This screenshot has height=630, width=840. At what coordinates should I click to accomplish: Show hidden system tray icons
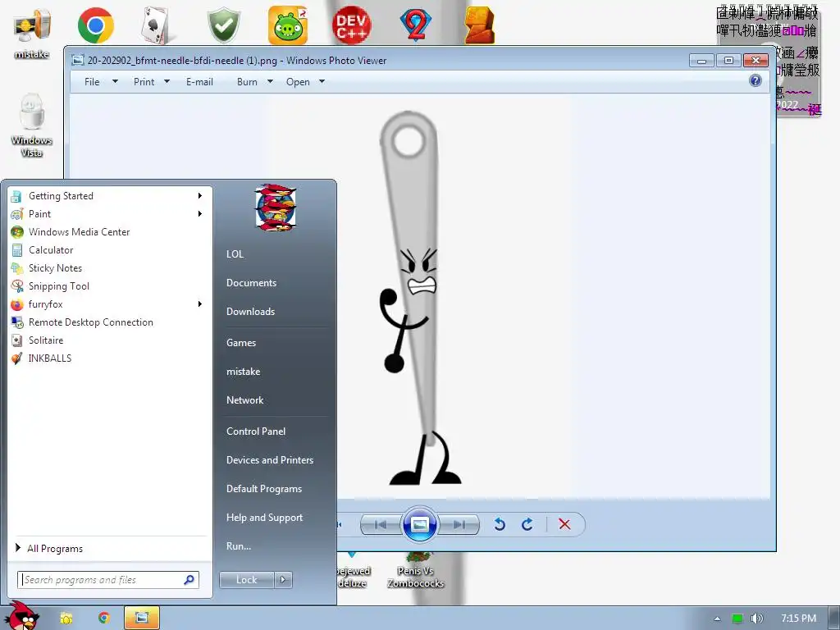click(x=717, y=619)
